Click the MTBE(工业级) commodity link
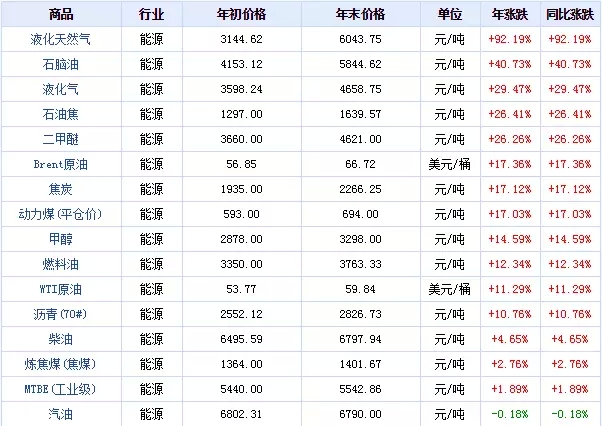Screen dimensions: 602x426 [60, 387]
